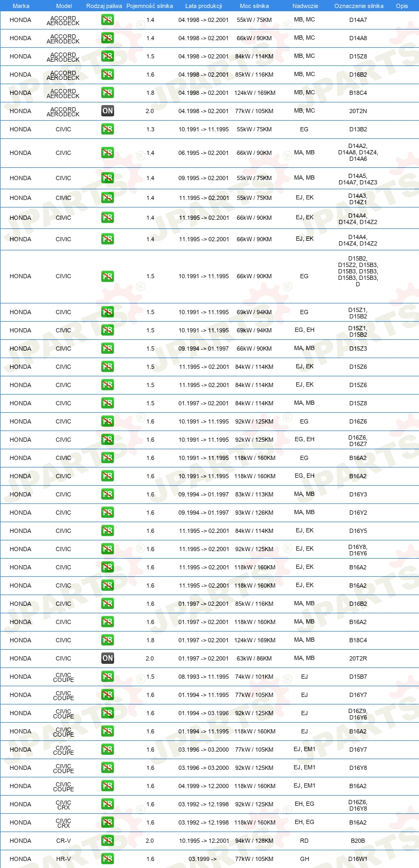Click production years 10.1995 -> 12.2001
This screenshot has width=419, height=868.
tap(204, 841)
